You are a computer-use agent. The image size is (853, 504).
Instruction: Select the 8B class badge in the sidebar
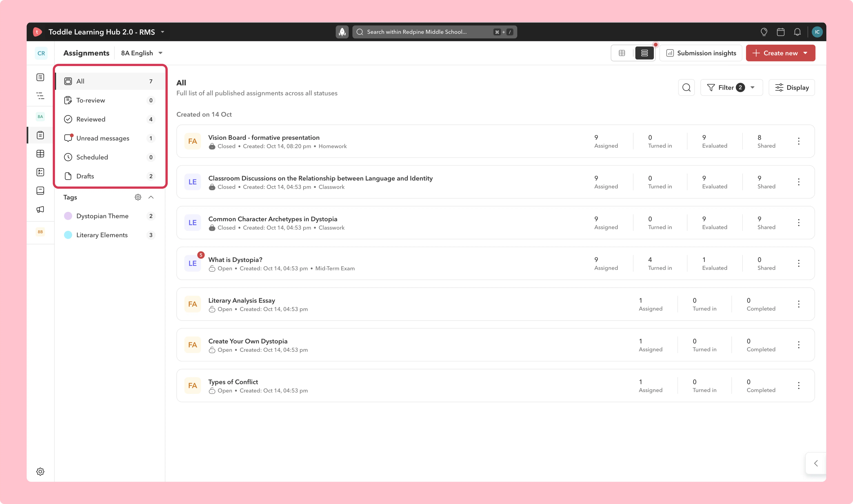tap(40, 232)
